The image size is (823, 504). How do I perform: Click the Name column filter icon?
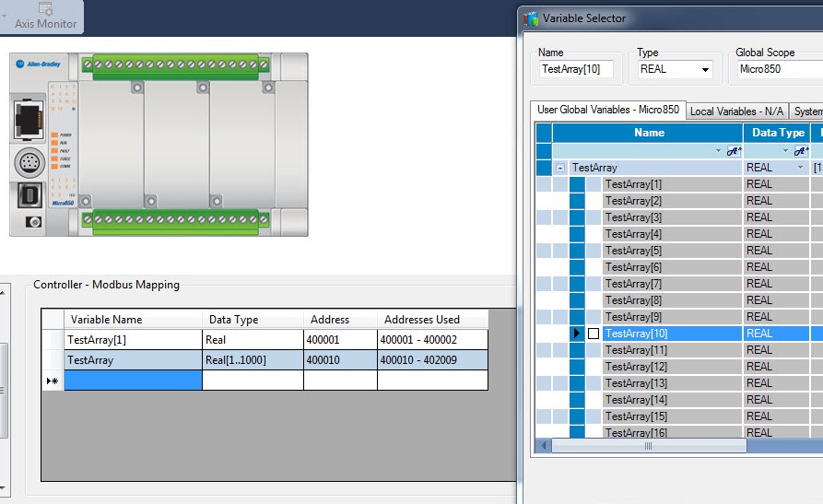click(x=734, y=151)
